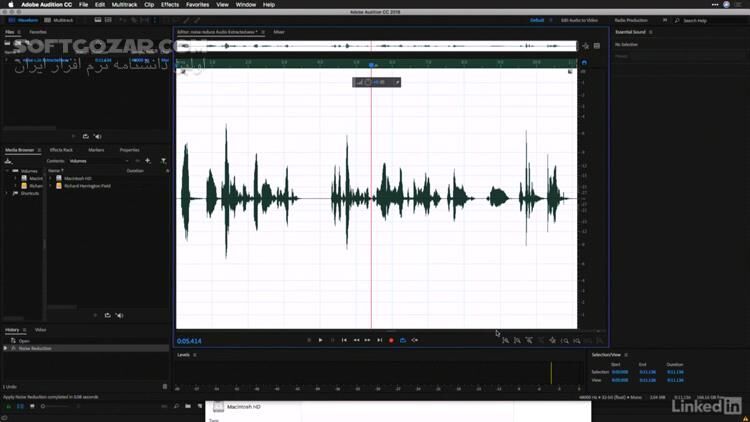Viewport: 750px width, 422px height.
Task: Select the Video tab beside History
Action: point(41,330)
